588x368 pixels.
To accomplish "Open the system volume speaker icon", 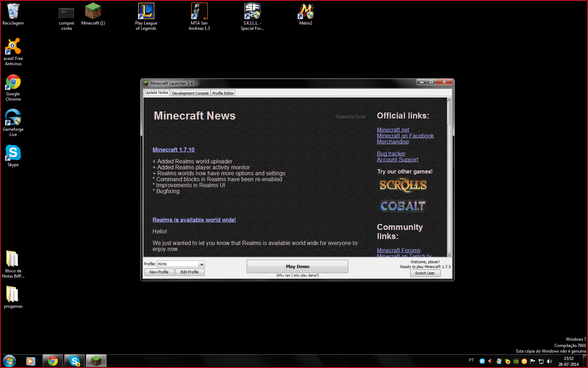I will 549,361.
